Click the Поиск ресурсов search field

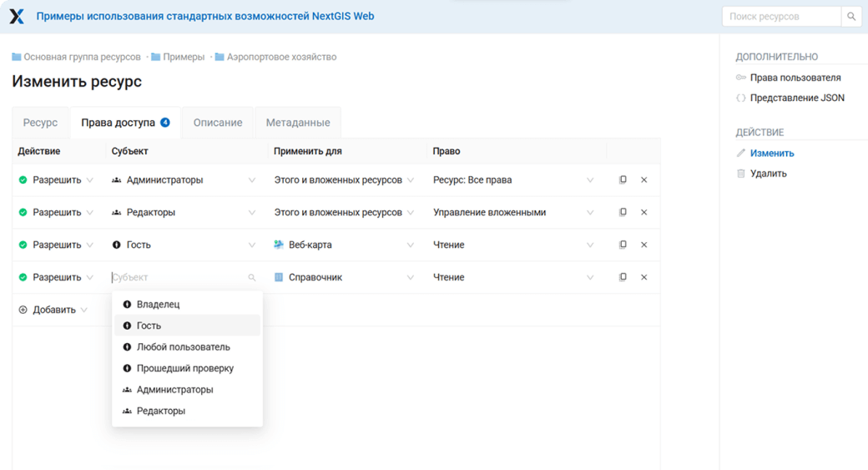[781, 17]
